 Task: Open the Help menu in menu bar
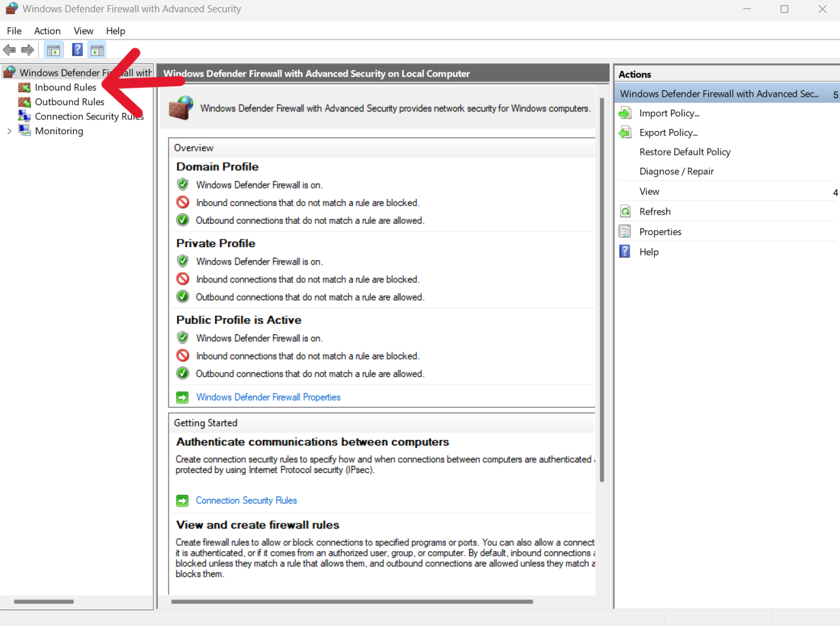click(116, 31)
